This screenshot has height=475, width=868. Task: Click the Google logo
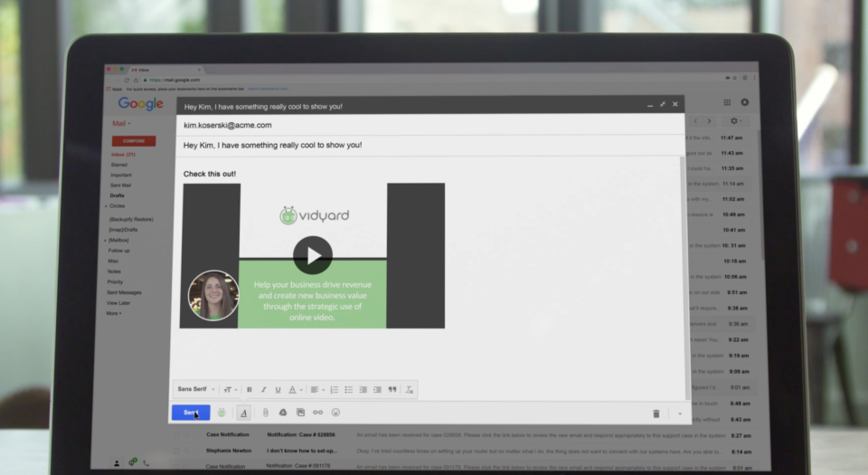click(141, 103)
